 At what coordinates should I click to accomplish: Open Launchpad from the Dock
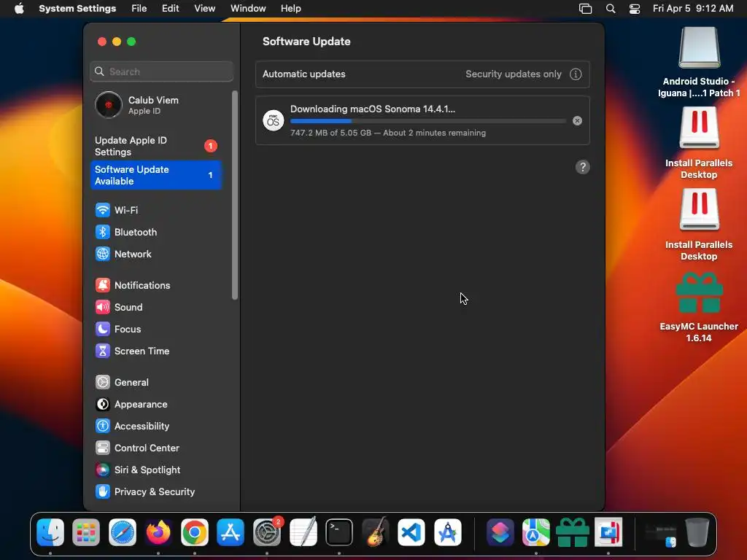point(86,532)
